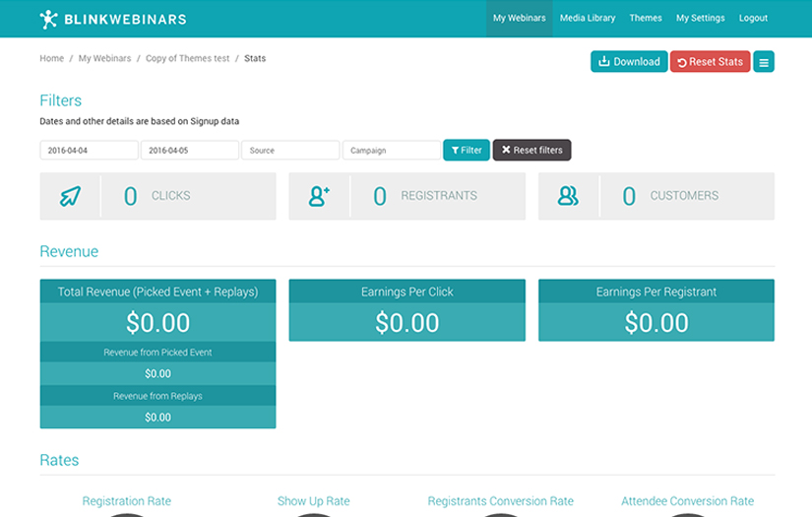The image size is (812, 517).
Task: Click the Total Revenue card header
Action: tap(157, 291)
